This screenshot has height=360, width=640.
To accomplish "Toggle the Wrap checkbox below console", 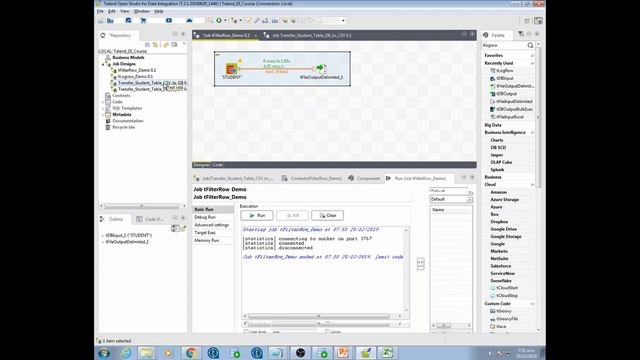I will [x=327, y=332].
